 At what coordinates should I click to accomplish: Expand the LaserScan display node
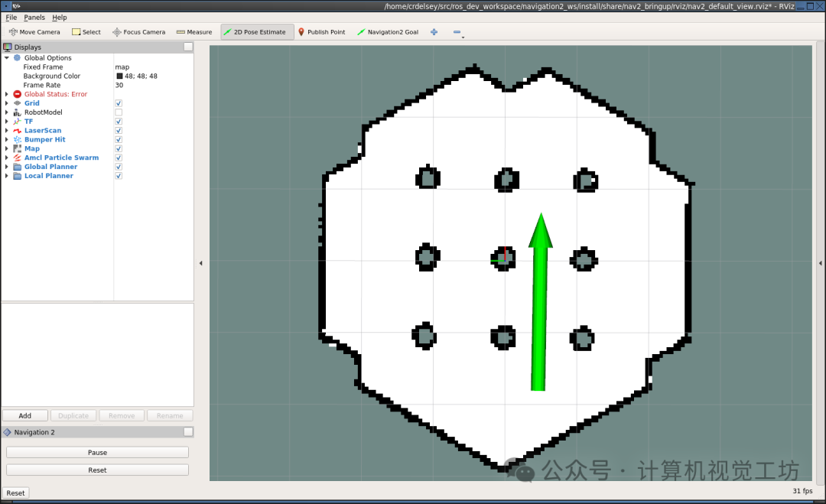click(x=6, y=131)
